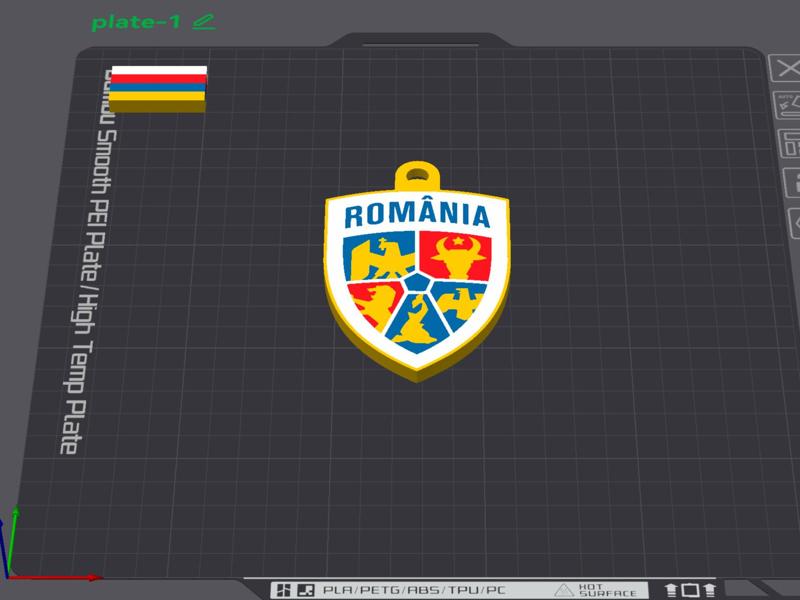Screen dimensions: 800x600
Task: Remove the plate using the X icon
Action: point(785,68)
